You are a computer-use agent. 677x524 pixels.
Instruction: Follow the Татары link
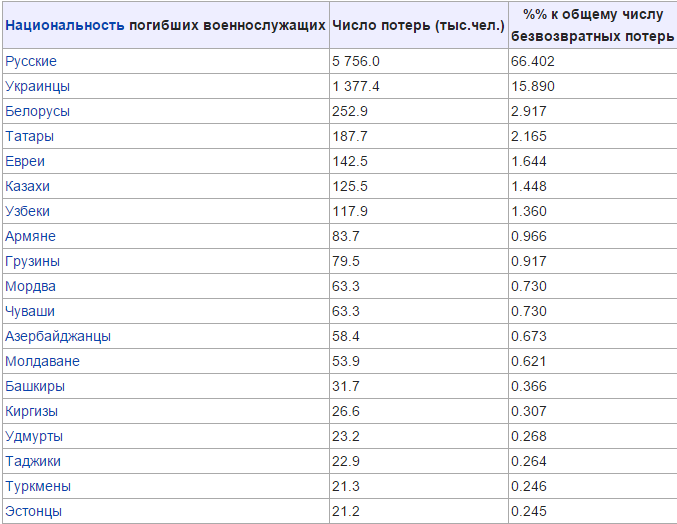(x=30, y=136)
